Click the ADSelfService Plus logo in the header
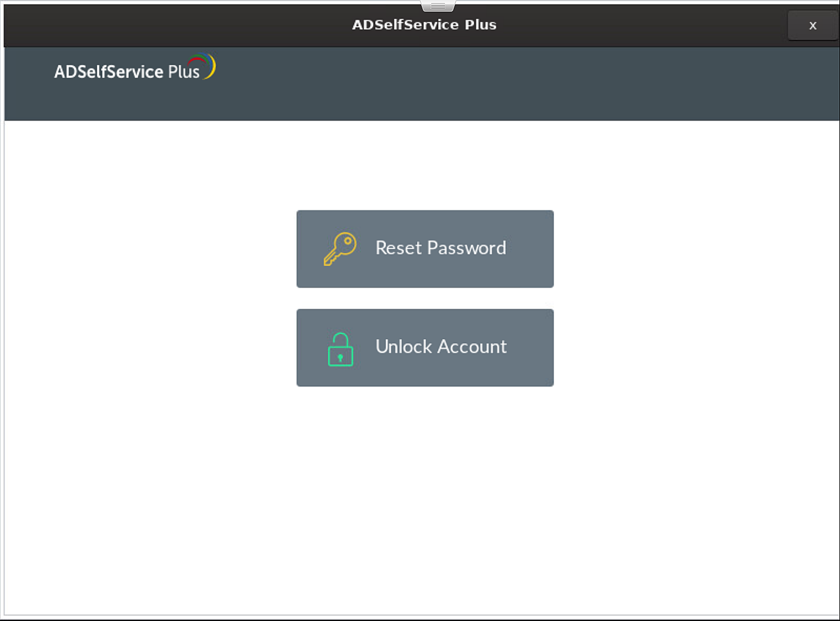Image resolution: width=840 pixels, height=621 pixels. point(134,70)
